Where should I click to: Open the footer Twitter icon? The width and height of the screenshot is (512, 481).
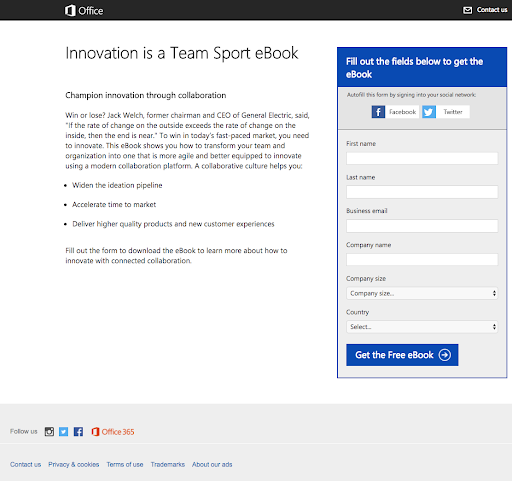point(63,432)
